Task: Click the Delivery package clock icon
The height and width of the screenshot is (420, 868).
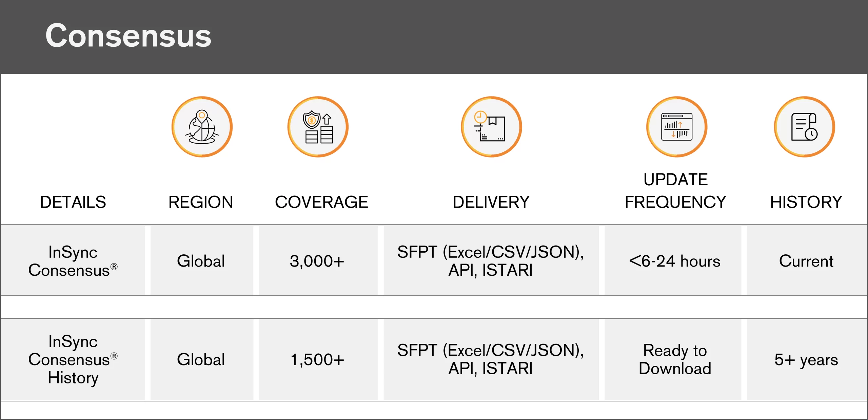Action: [x=491, y=127]
